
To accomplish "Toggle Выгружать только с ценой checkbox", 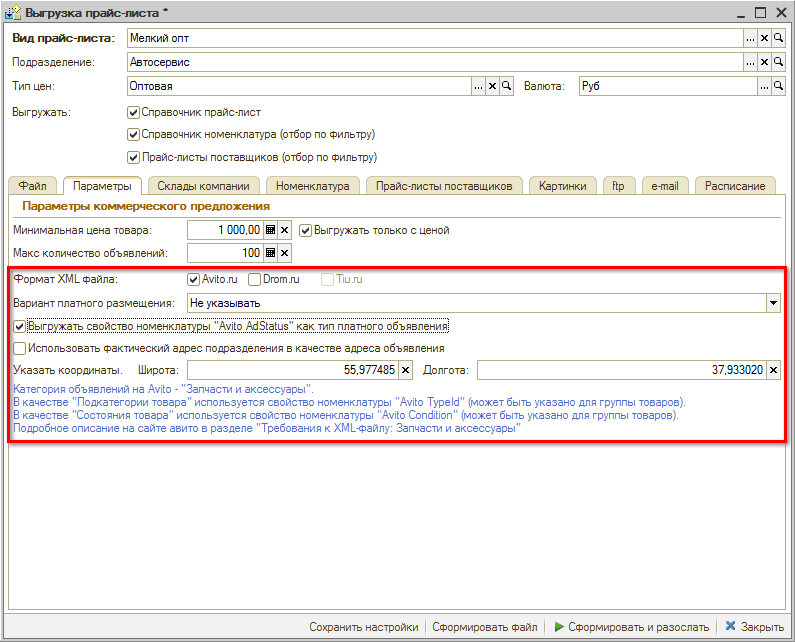I will tap(306, 230).
